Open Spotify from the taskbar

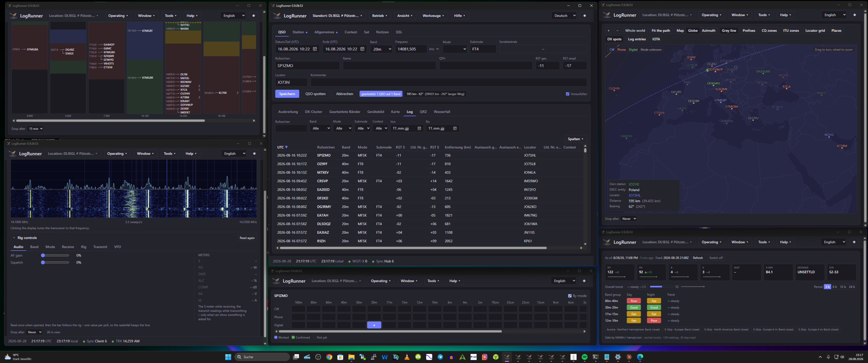[585, 357]
